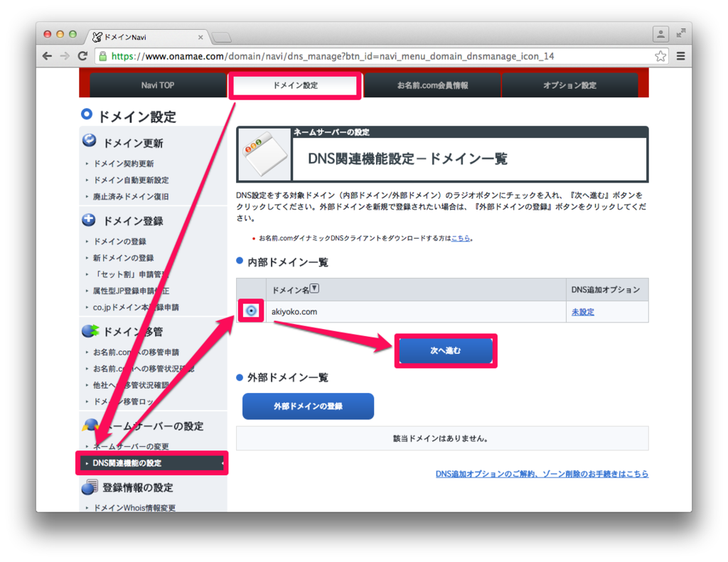The width and height of the screenshot is (728, 562).
Task: Click 外部ドメインの登録 button
Action: [309, 406]
